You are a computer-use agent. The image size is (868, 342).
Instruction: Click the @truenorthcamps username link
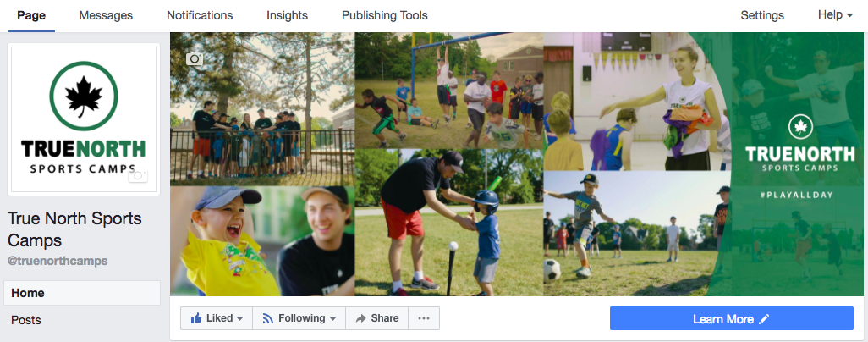pos(58,261)
